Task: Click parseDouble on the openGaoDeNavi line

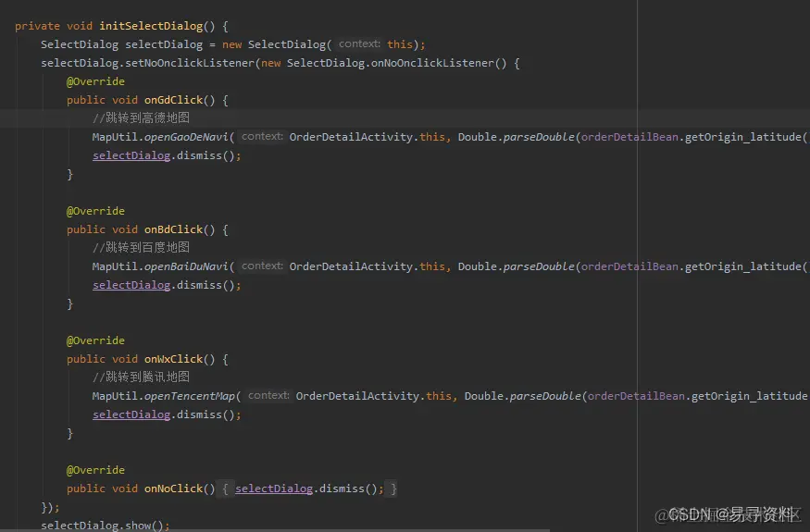Action: coord(538,137)
